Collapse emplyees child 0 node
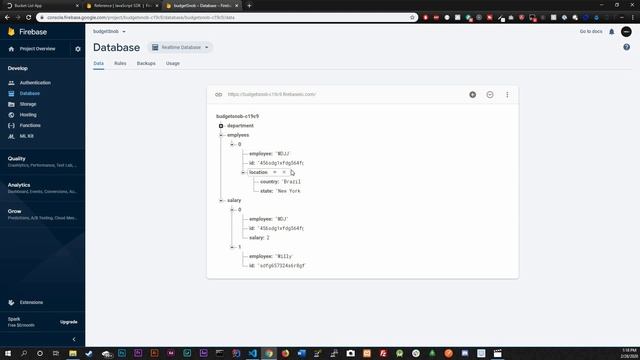This screenshot has height=360, width=640. (232, 144)
